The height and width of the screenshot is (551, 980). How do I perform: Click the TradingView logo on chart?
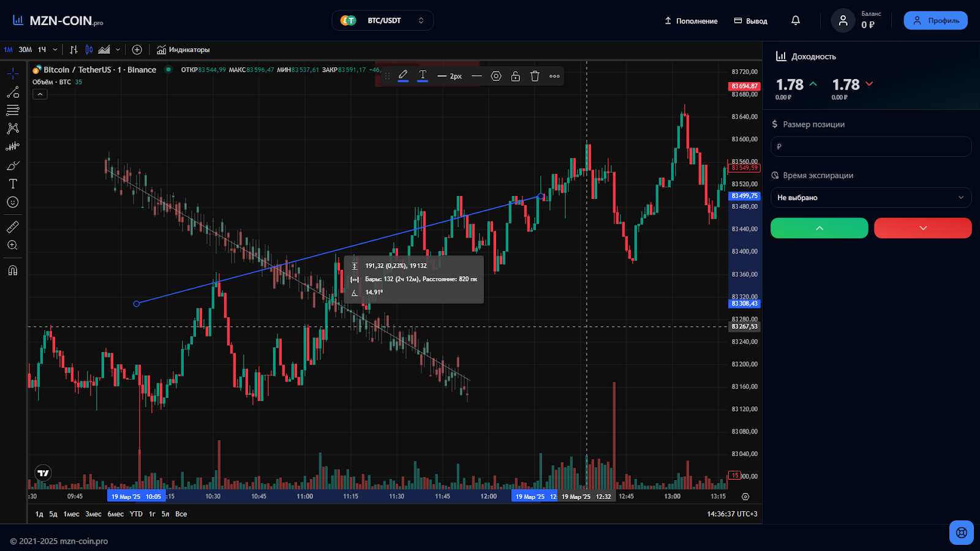click(x=43, y=473)
